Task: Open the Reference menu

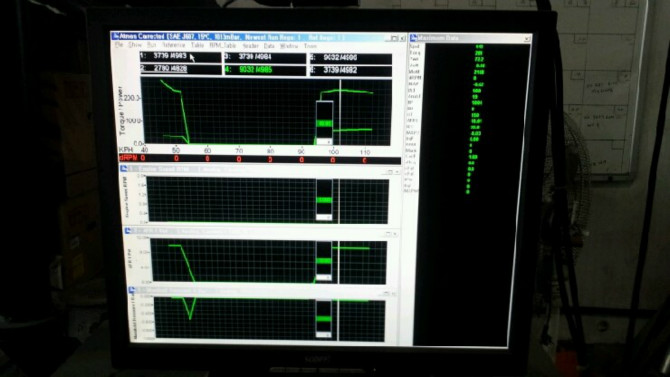Action: pyautogui.click(x=173, y=45)
